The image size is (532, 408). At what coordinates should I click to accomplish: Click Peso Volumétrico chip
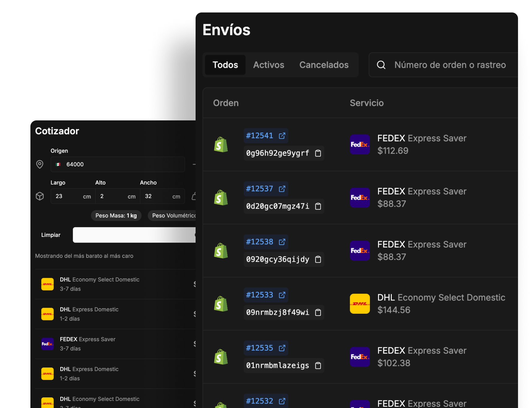click(172, 216)
